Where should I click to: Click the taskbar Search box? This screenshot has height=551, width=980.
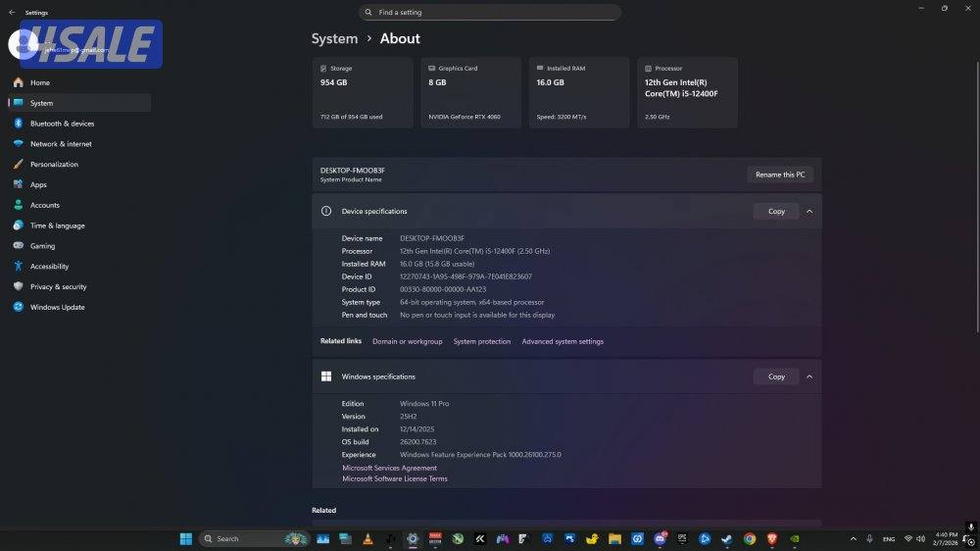click(255, 539)
